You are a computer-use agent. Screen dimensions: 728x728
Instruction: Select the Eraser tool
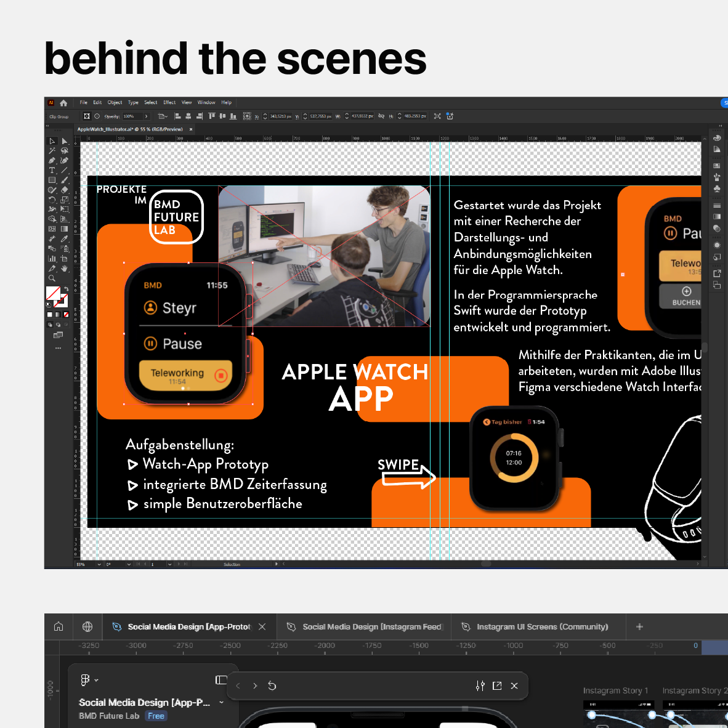[65, 190]
